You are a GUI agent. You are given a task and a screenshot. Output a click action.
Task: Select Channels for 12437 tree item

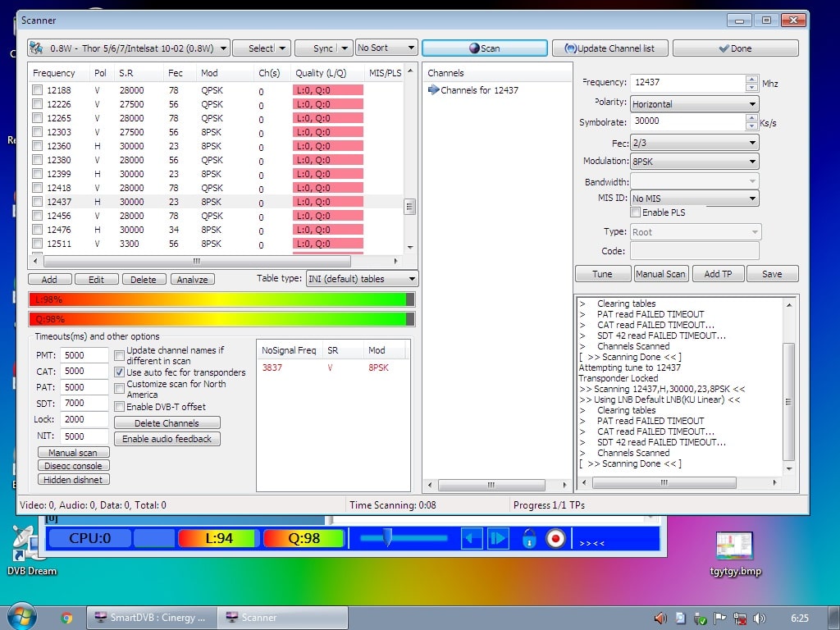[x=479, y=90]
